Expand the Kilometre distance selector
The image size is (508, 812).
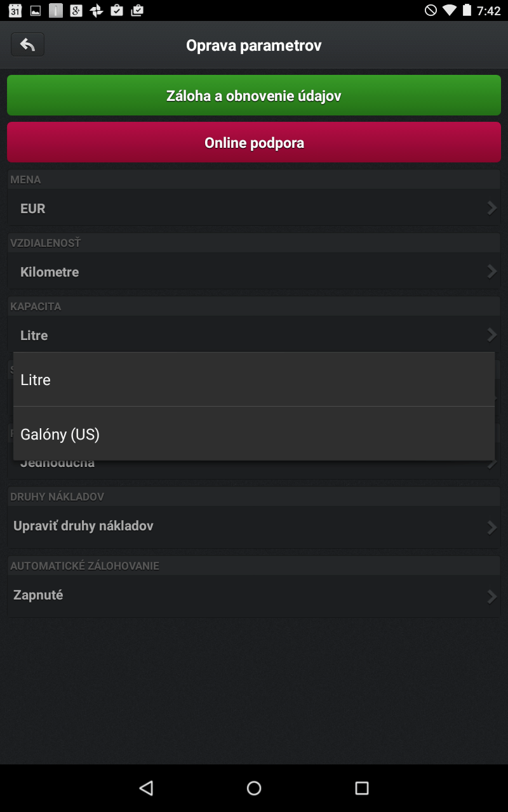254,272
